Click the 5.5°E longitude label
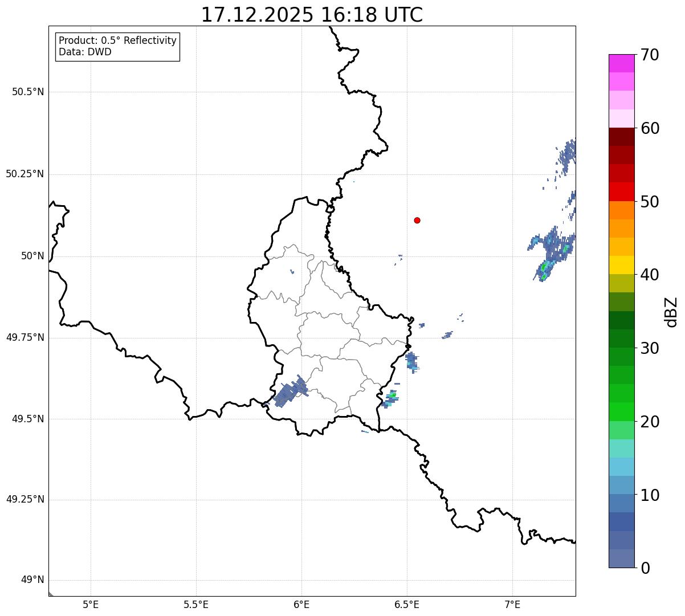This screenshot has width=685, height=616. pos(196,605)
